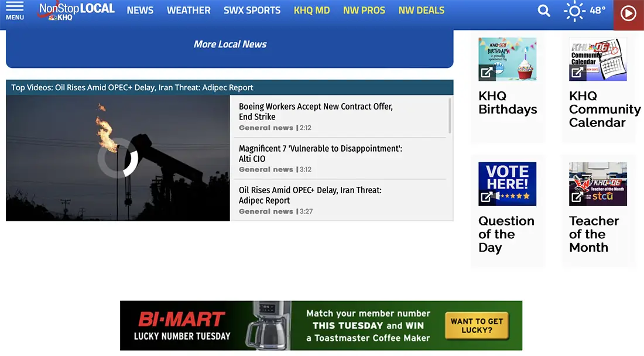Click the red live play button
This screenshot has width=644, height=356.
[x=628, y=13]
